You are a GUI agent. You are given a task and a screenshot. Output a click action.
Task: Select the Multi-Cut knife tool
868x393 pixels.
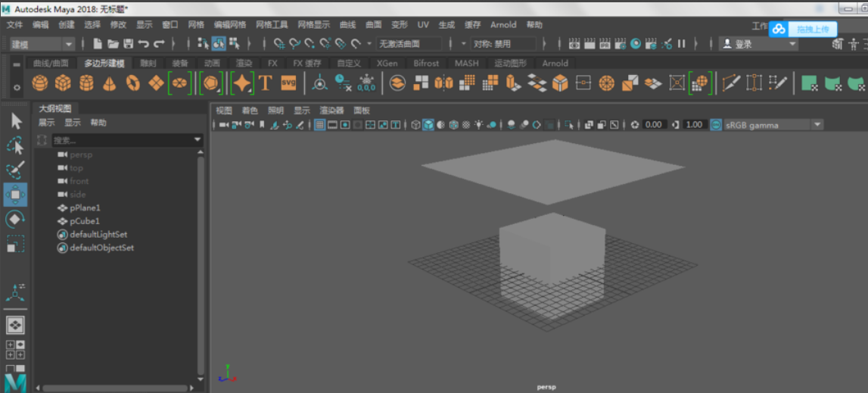[731, 83]
